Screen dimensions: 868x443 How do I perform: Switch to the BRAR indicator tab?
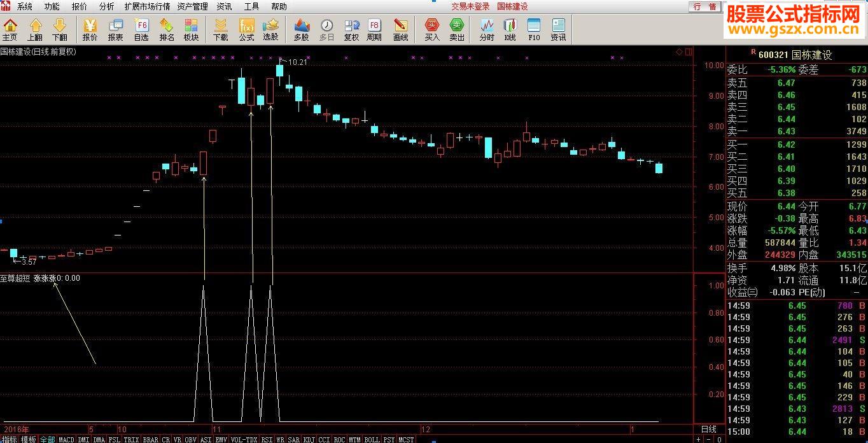[x=151, y=439]
